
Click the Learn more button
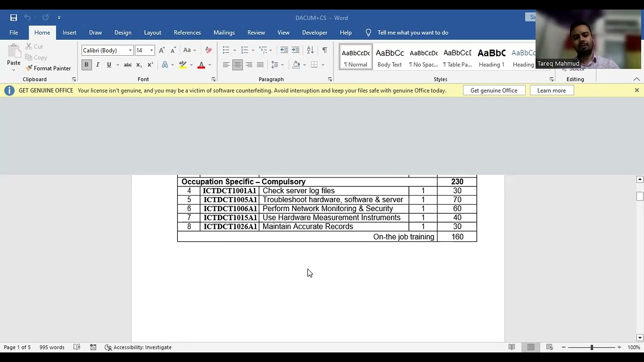click(551, 90)
